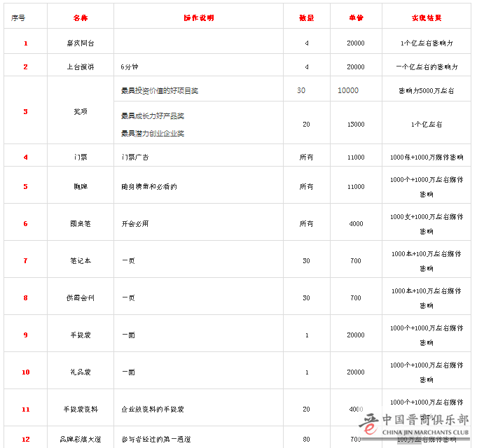Select the 门票广告 description cell
Screen dimensions: 477x448
click(135, 157)
